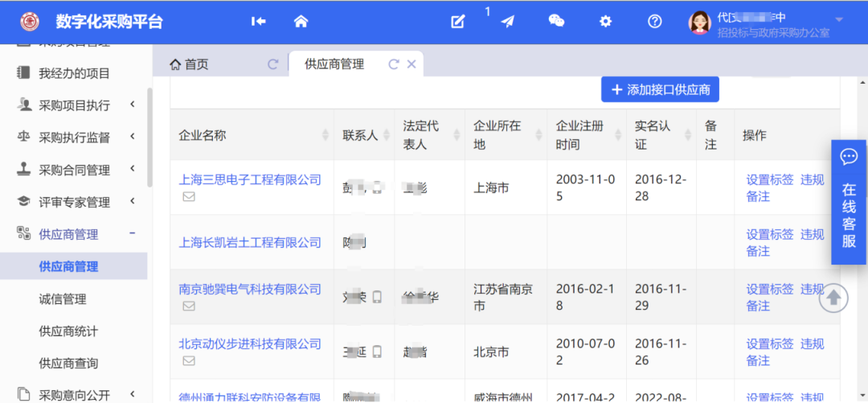
Task: Collapse sidebar using the top bar arrow icon
Action: pyautogui.click(x=258, y=22)
